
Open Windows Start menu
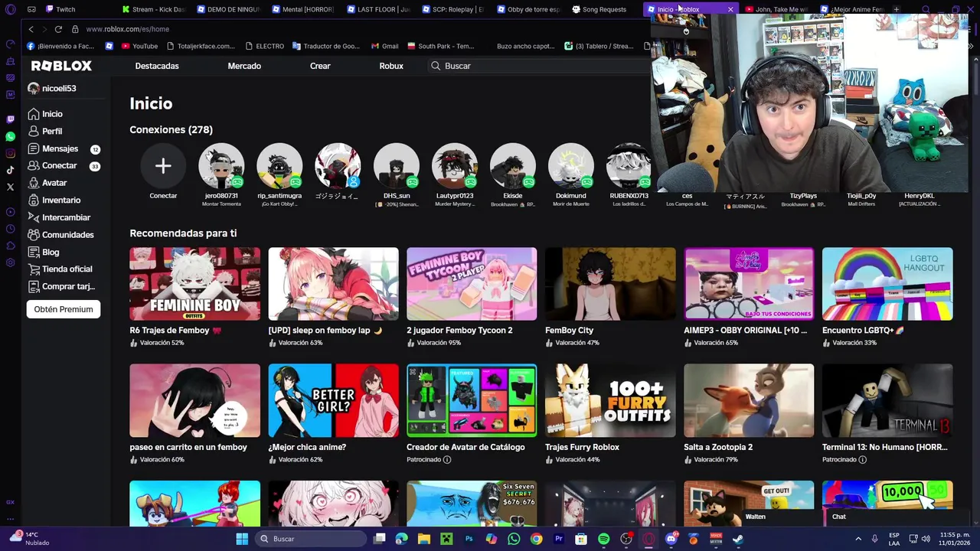pos(242,539)
